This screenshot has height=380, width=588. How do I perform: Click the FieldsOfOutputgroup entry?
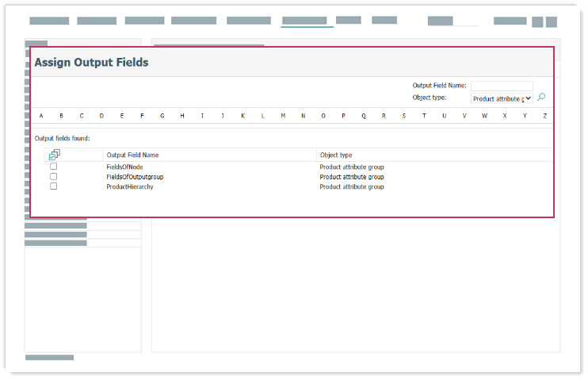[135, 177]
